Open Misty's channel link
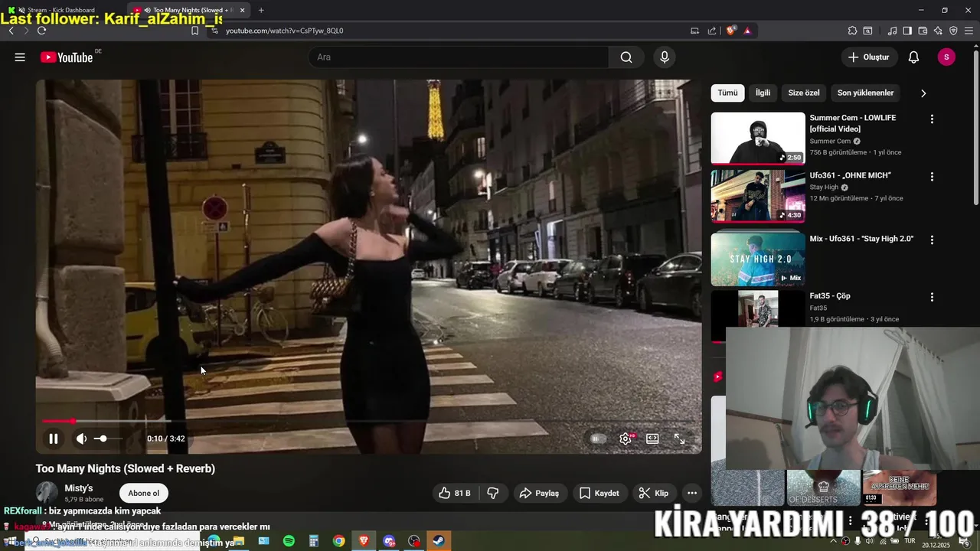980x551 pixels. [x=79, y=488]
